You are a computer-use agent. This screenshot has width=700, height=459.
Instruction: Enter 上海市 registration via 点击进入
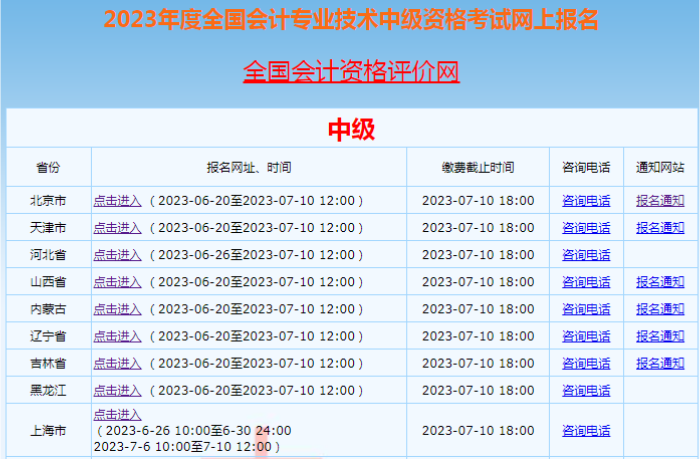pos(117,415)
